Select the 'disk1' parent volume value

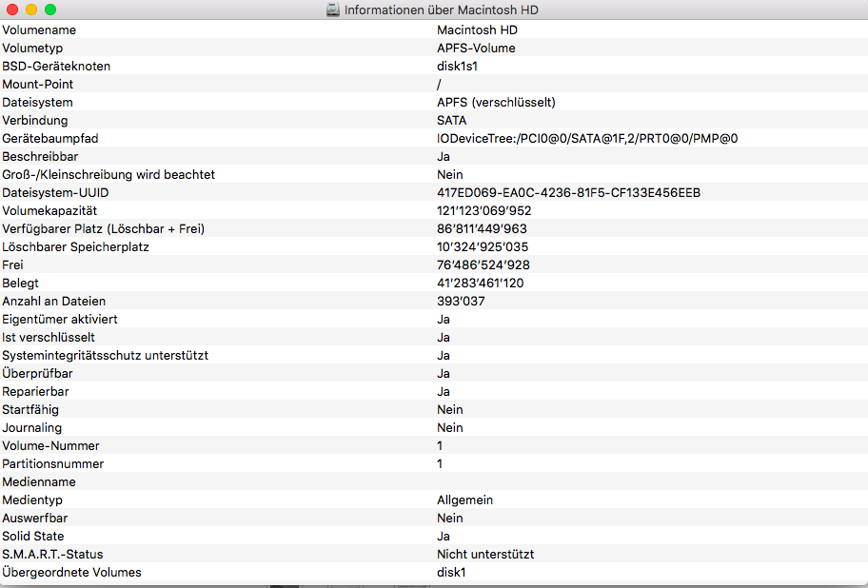coord(451,573)
